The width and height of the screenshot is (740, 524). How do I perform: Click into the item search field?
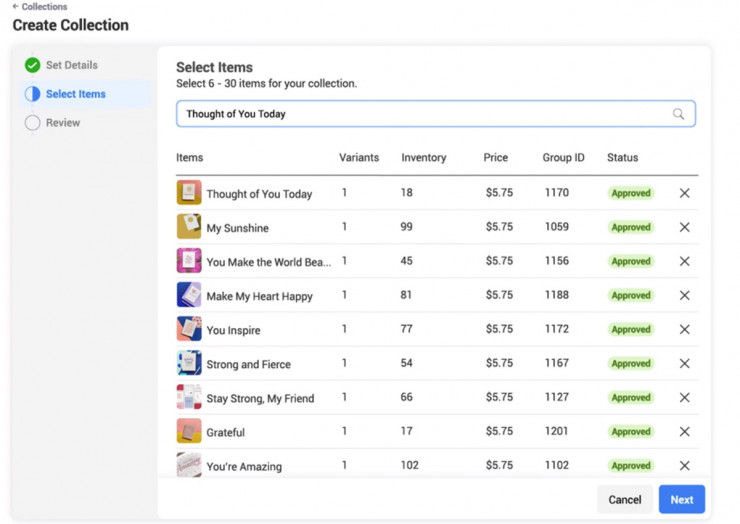pos(420,114)
